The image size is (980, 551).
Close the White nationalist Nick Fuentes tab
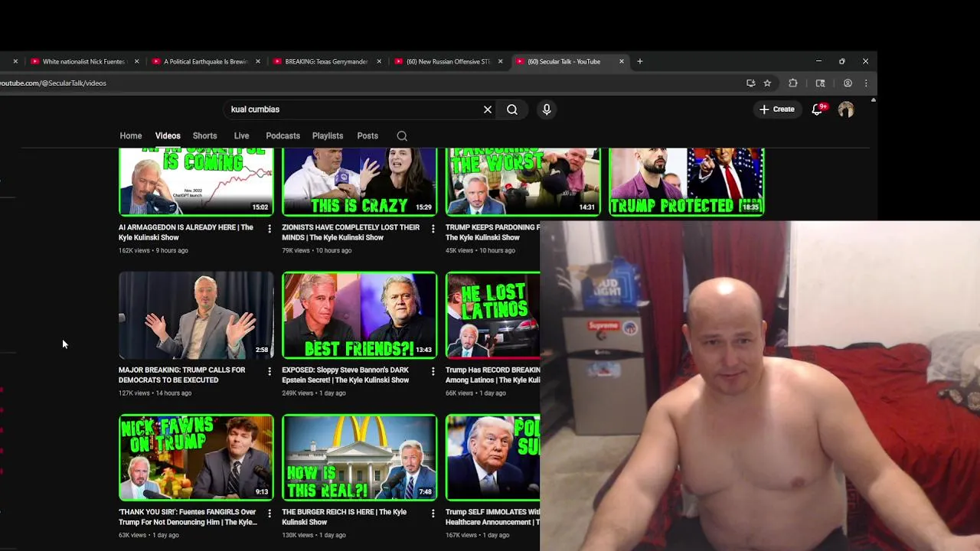click(136, 61)
